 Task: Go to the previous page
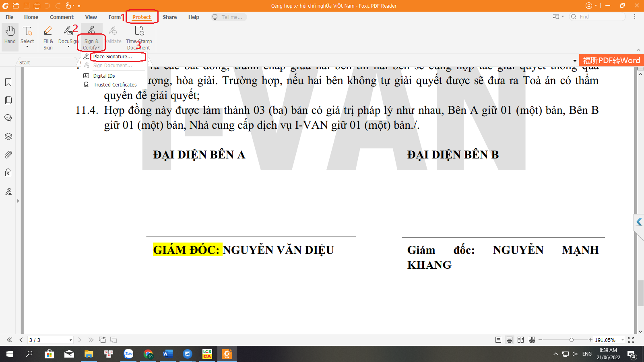coord(21,340)
